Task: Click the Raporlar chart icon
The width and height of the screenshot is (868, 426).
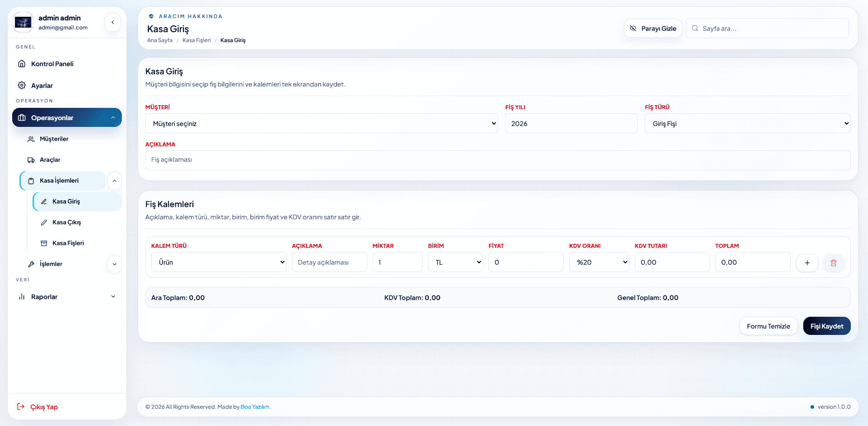Action: point(22,297)
